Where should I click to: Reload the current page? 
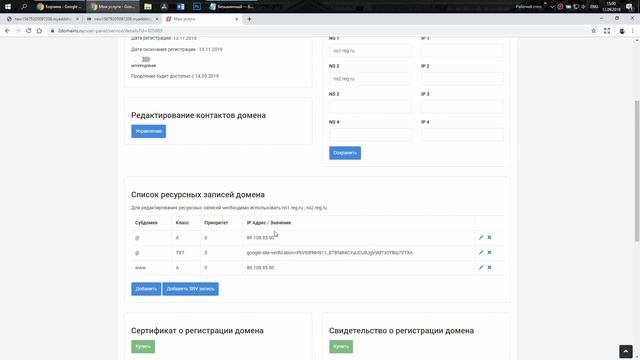click(29, 31)
